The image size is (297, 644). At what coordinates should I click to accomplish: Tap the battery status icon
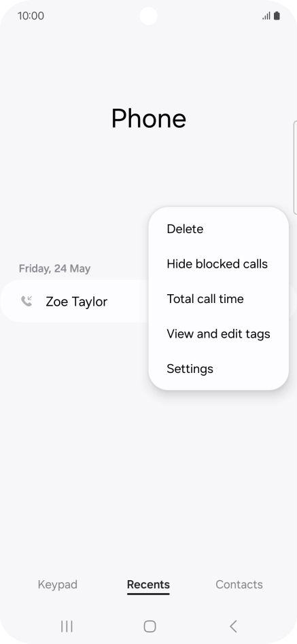pos(277,16)
